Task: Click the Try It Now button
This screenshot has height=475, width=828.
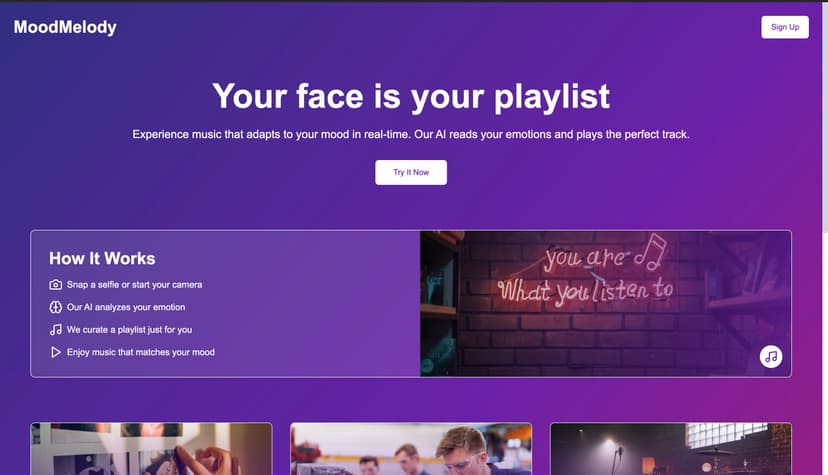Action: click(x=411, y=173)
